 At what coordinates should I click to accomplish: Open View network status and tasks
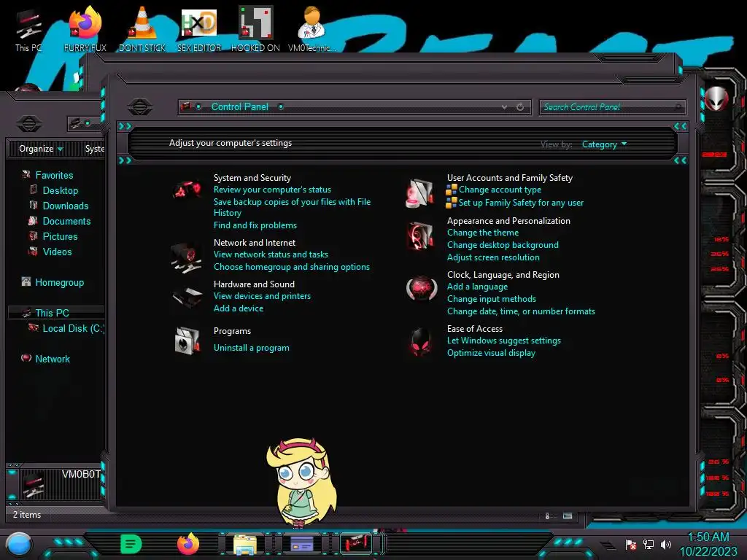tap(271, 254)
